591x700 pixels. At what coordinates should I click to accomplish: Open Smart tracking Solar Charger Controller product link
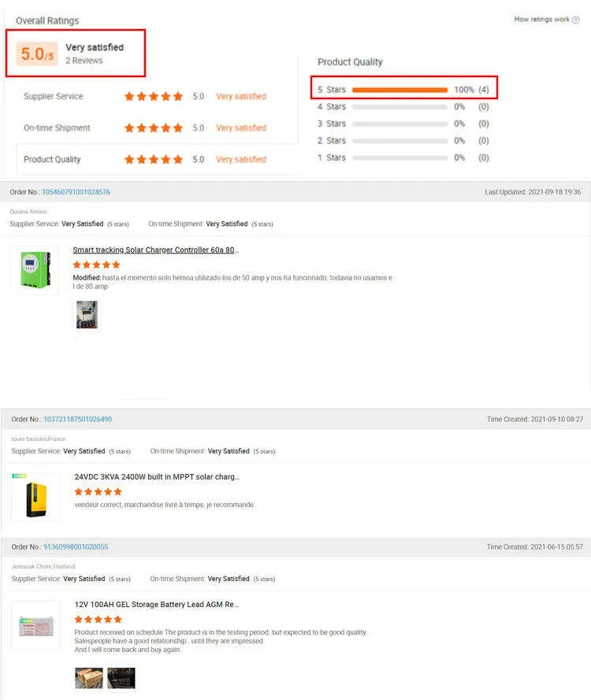(x=156, y=250)
